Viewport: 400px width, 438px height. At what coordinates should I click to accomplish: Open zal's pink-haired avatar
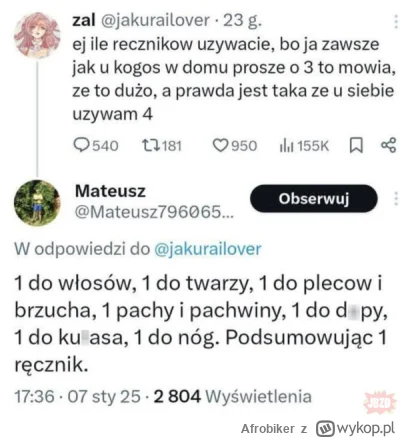pos(37,35)
